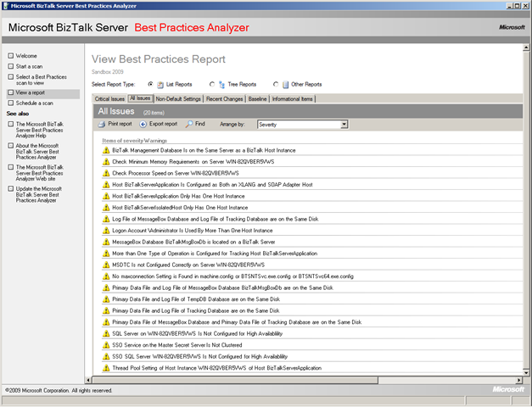Open Select a Best Practices scan to view

point(41,80)
